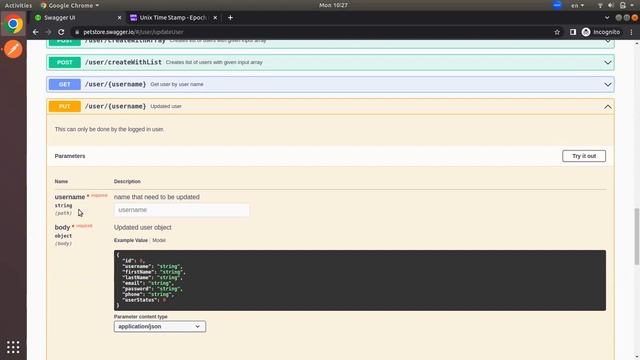Go back with the browser back arrow

36,32
